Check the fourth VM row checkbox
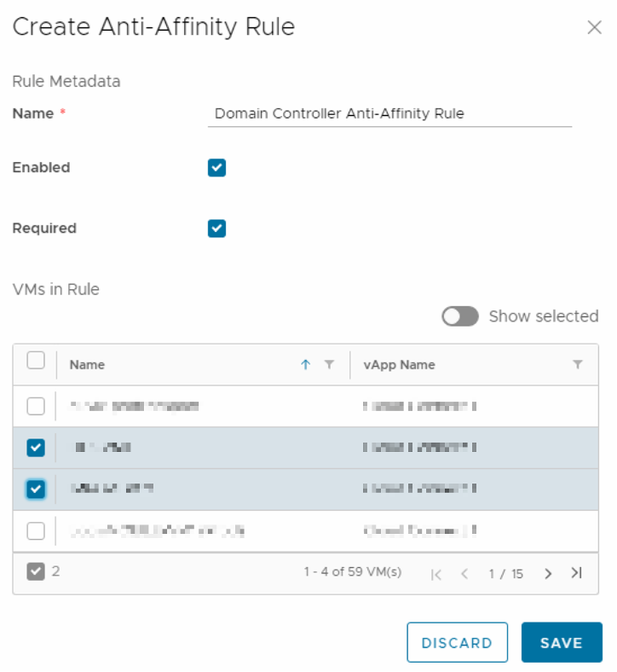Image resolution: width=617 pixels, height=672 pixels. [x=36, y=530]
